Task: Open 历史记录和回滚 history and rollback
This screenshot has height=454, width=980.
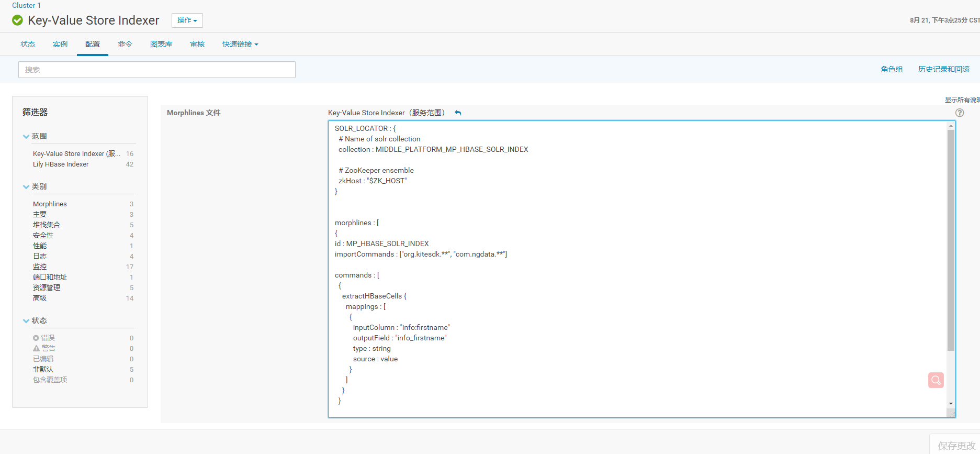Action: point(944,69)
